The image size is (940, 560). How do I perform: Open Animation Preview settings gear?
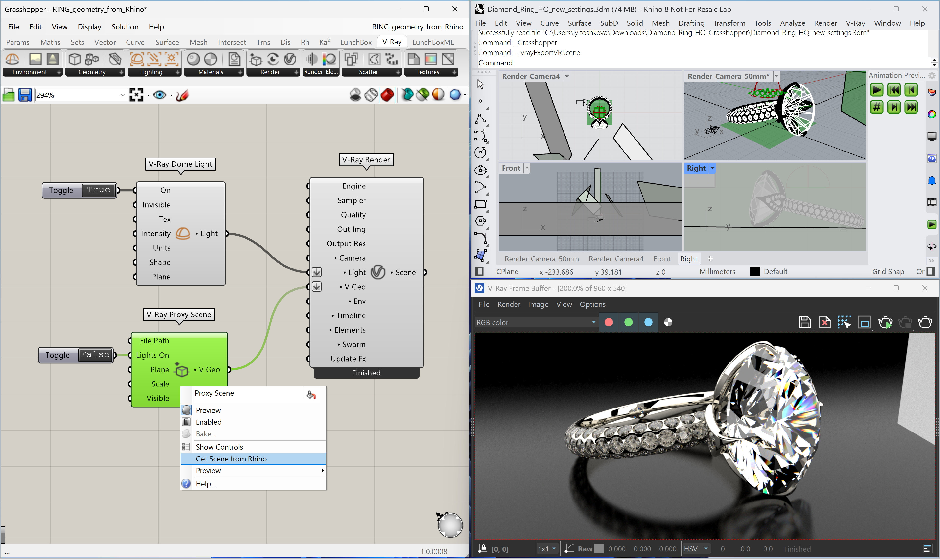(932, 75)
